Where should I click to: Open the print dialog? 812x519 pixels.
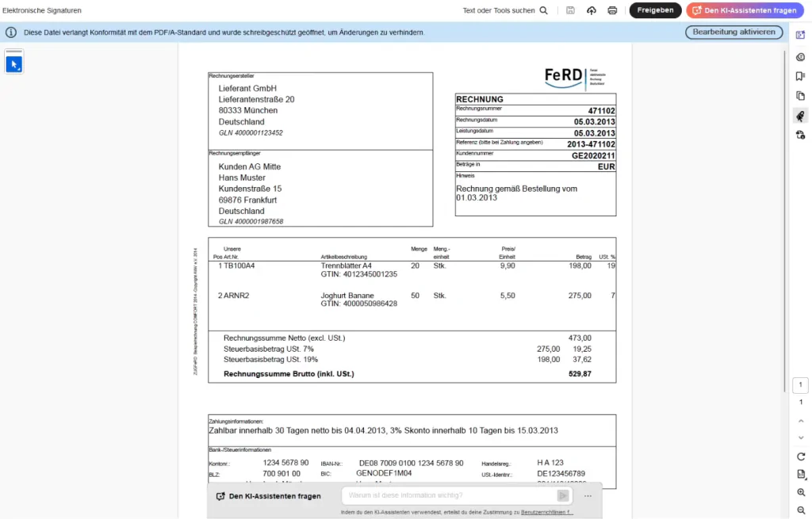[612, 10]
